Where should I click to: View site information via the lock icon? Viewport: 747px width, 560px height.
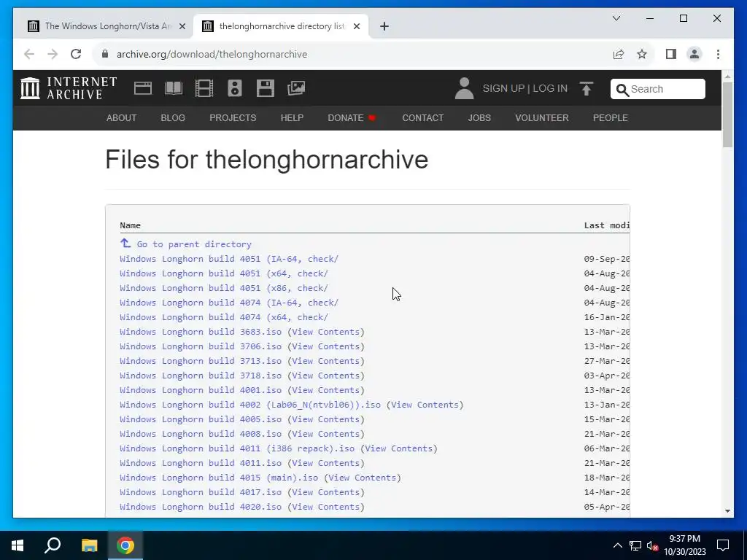(105, 54)
